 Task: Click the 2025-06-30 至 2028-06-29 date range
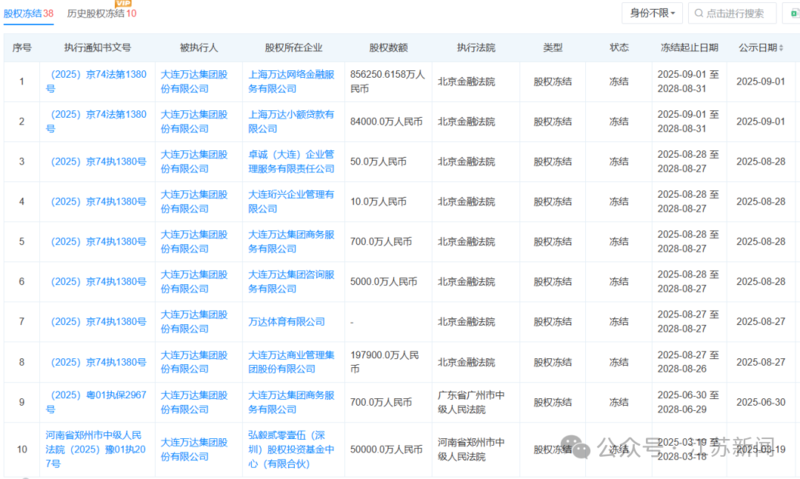pos(688,402)
